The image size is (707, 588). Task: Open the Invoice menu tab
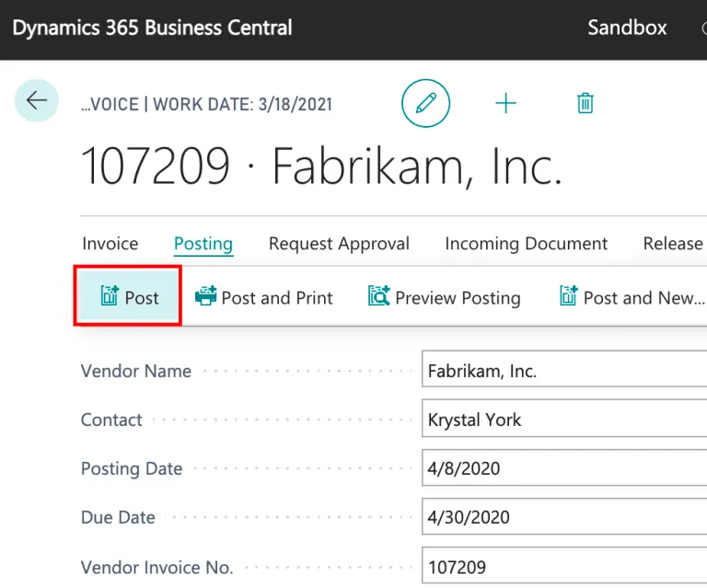pyautogui.click(x=110, y=244)
